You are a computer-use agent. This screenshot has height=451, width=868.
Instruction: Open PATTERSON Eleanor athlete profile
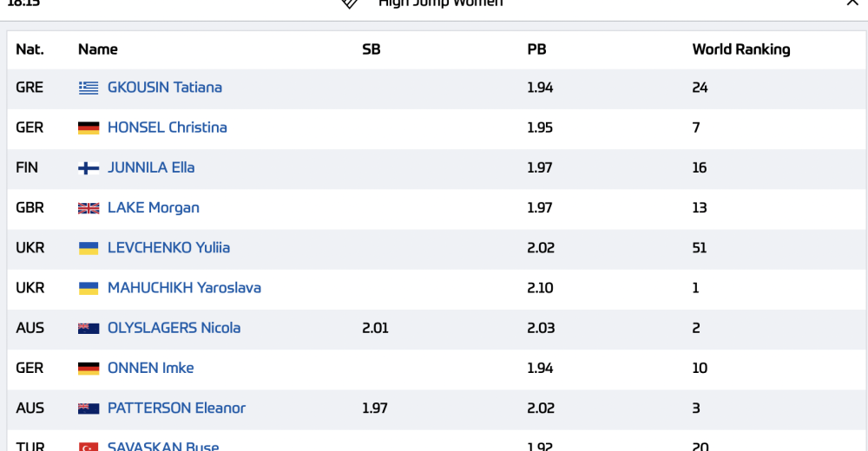tap(176, 409)
